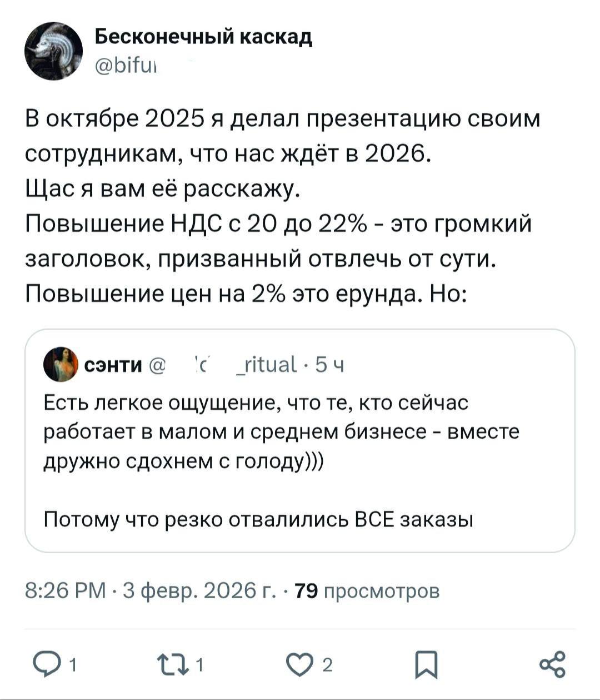600x700 pixels.
Task: Click the author name Бесконечный каскад
Action: pos(203,38)
